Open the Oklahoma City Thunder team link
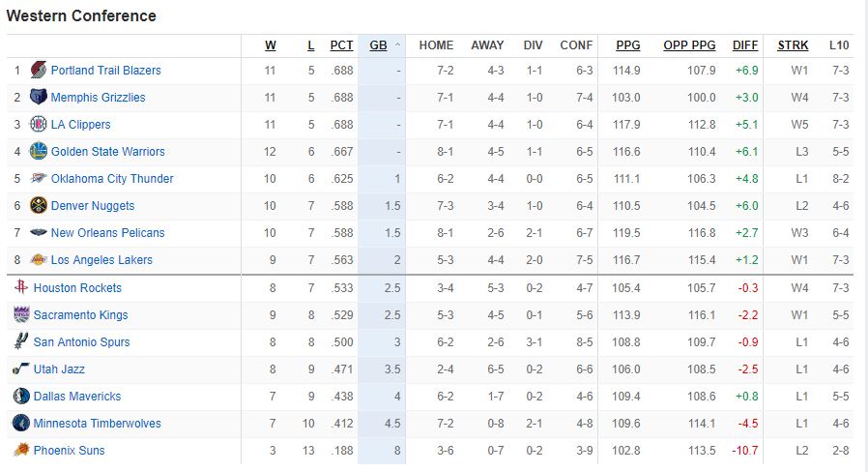Image resolution: width=868 pixels, height=472 pixels. [112, 179]
